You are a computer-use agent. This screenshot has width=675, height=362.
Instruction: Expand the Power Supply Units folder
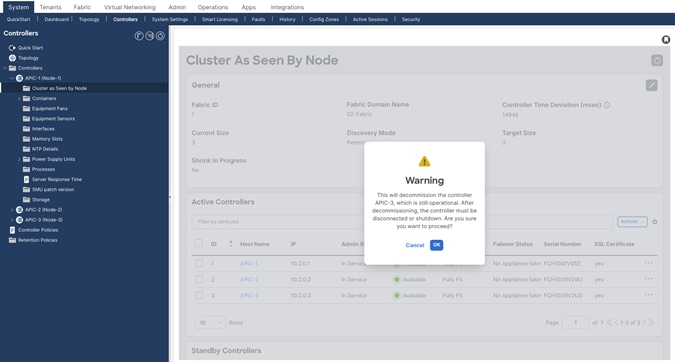click(x=19, y=159)
